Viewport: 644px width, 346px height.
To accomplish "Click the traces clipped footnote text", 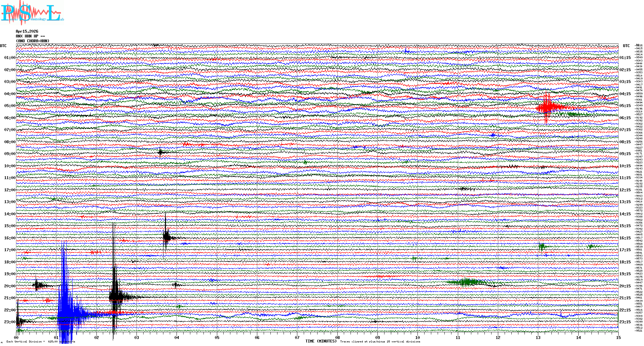I will [380, 342].
